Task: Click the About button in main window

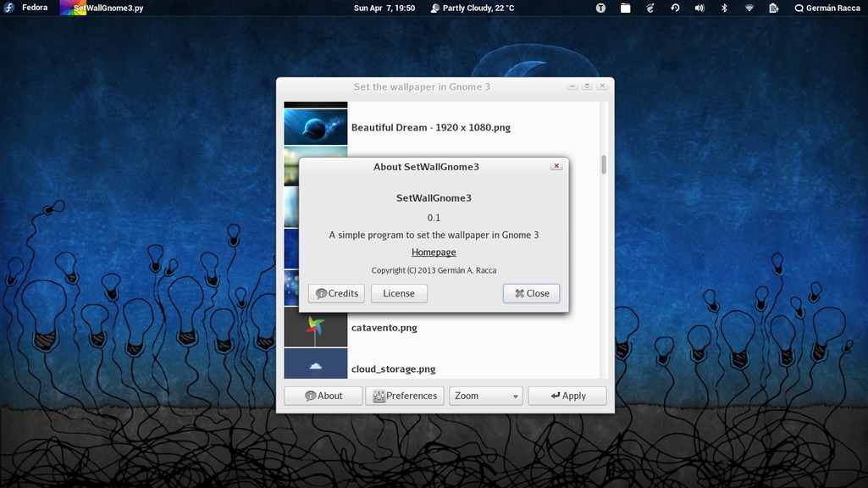Action: click(x=323, y=396)
